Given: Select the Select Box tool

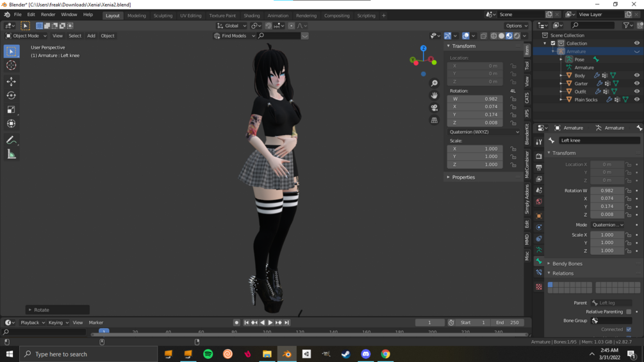Looking at the screenshot, I should point(11,51).
